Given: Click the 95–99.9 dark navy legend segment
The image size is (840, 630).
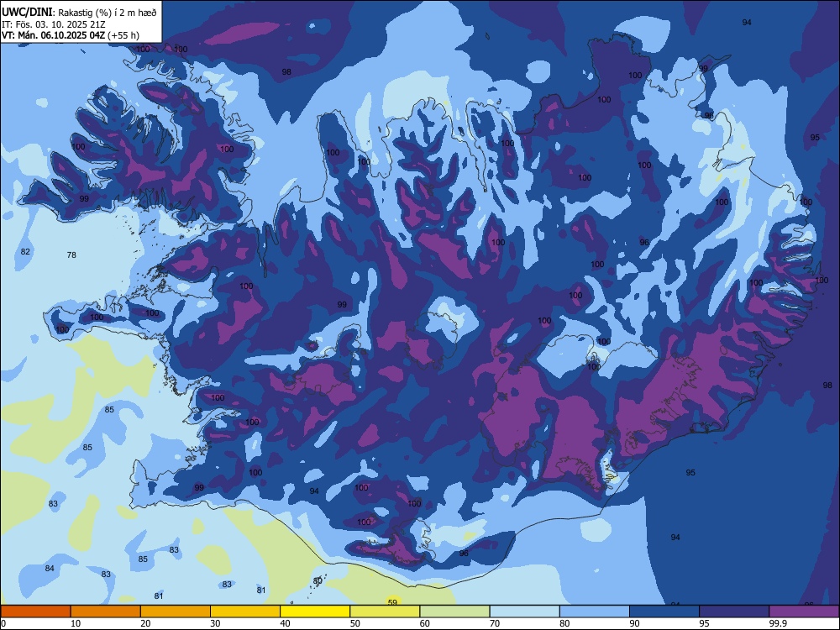Looking at the screenshot, I should (734, 612).
